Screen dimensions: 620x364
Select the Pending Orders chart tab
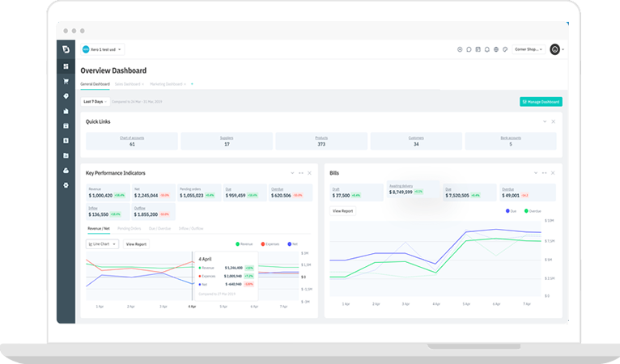click(x=131, y=229)
